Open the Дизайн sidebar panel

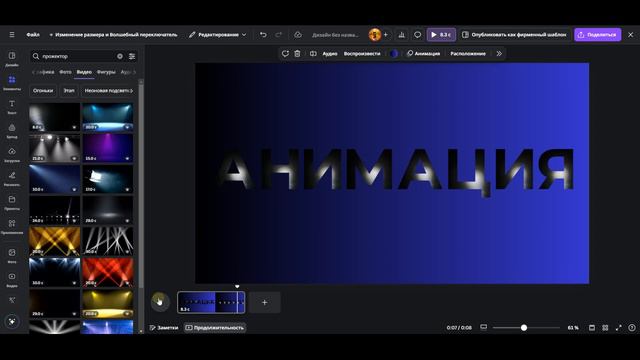click(x=12, y=59)
